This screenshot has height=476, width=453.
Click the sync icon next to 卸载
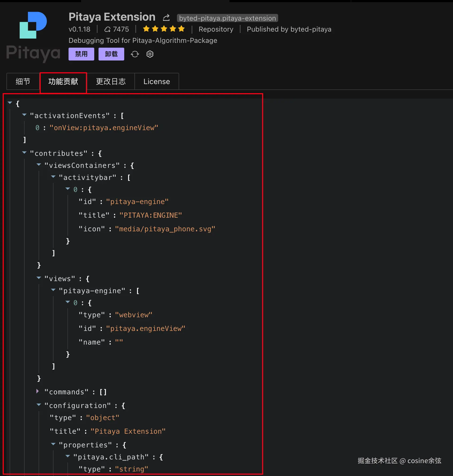coord(135,54)
